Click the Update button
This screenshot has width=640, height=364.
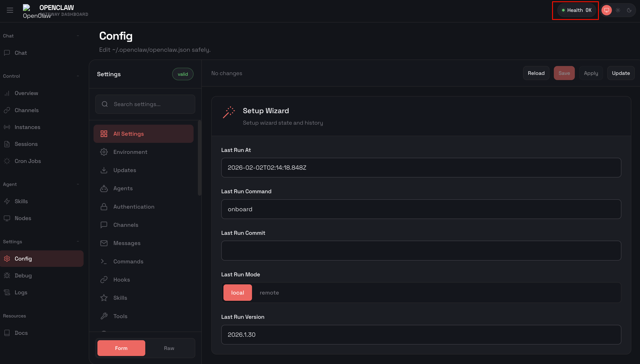621,73
